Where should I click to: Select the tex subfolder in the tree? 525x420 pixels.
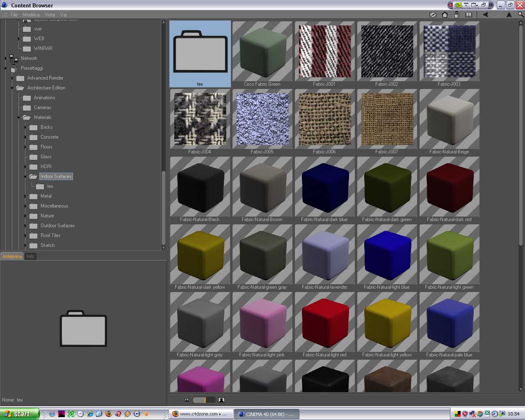[50, 186]
